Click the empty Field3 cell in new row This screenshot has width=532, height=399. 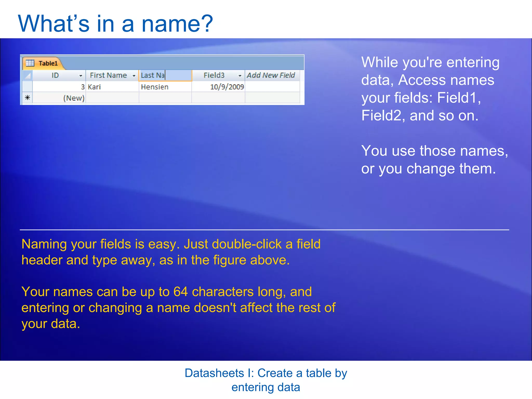(218, 98)
